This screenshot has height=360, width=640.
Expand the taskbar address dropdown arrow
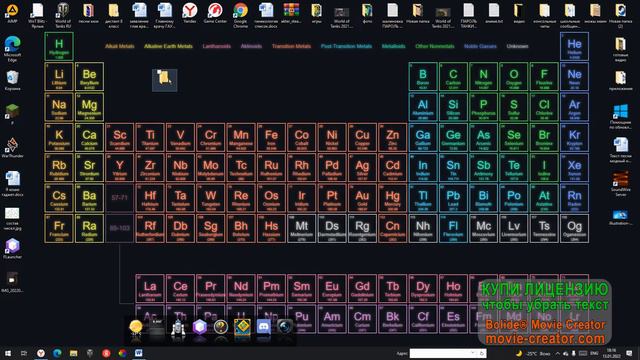tap(473, 353)
